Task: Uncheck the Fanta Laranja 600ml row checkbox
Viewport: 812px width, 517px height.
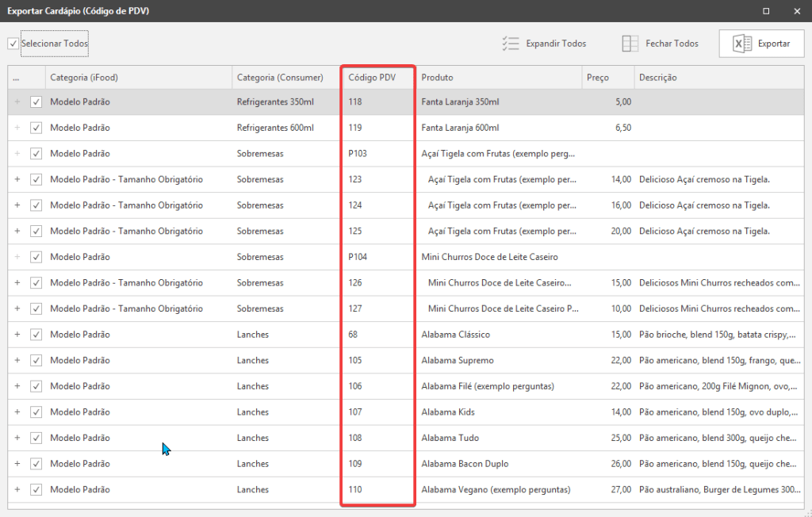Action: (x=36, y=128)
